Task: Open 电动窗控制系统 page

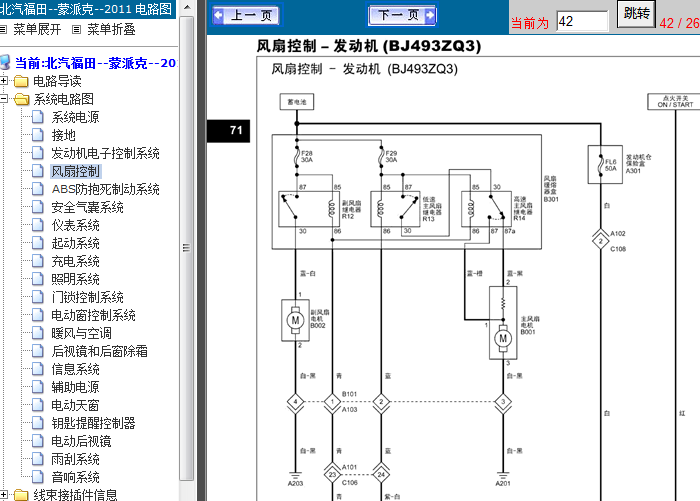Action: 93,315
